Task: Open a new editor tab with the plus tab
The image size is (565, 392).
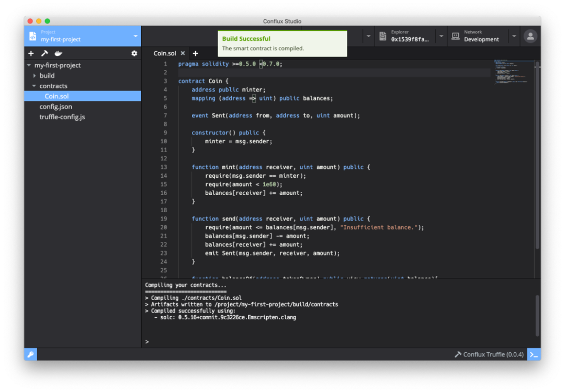Action: click(196, 53)
